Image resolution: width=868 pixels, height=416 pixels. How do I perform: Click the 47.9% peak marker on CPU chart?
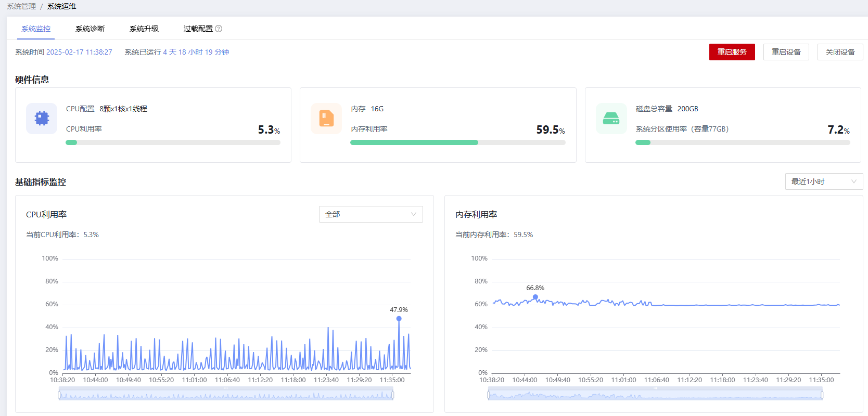click(399, 318)
